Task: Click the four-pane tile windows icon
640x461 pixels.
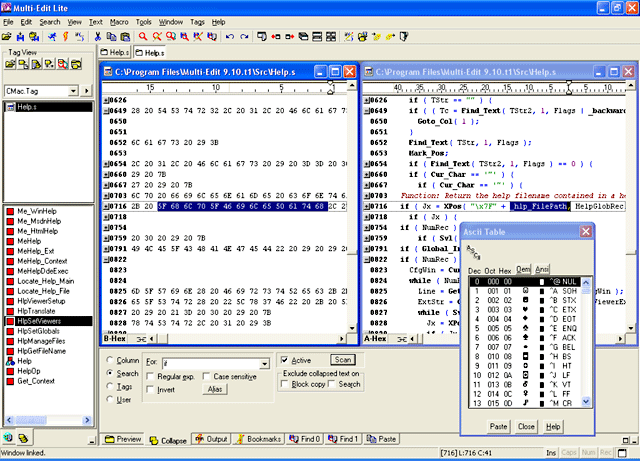Action: coord(331,37)
